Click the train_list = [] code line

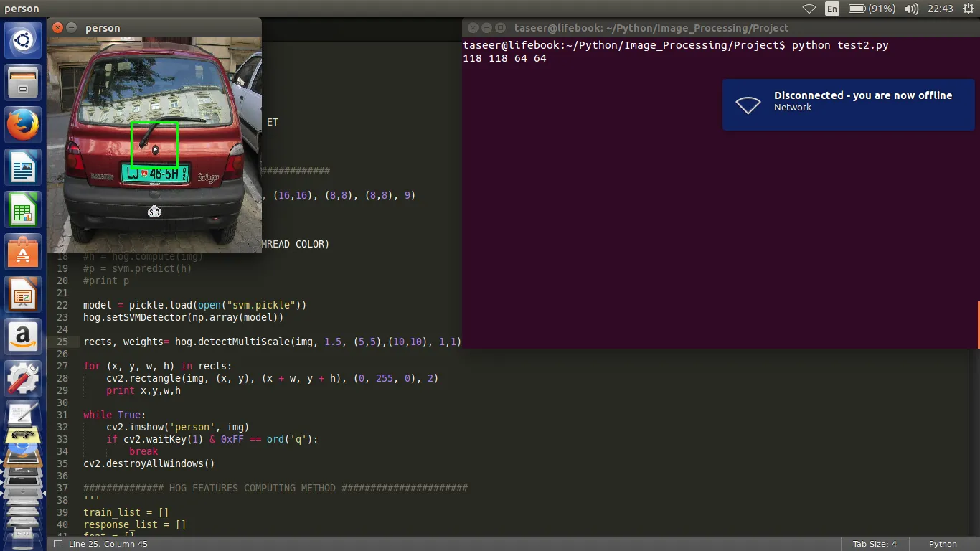pyautogui.click(x=126, y=512)
